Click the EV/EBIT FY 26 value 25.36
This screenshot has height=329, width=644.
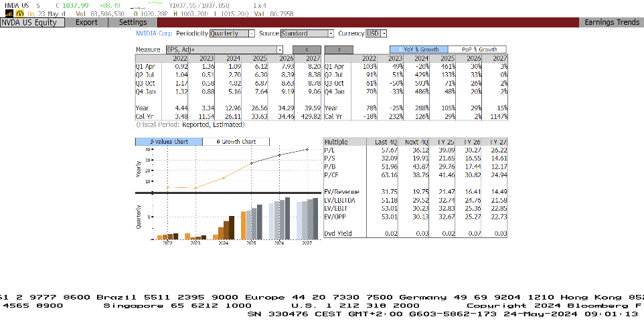[473, 209]
